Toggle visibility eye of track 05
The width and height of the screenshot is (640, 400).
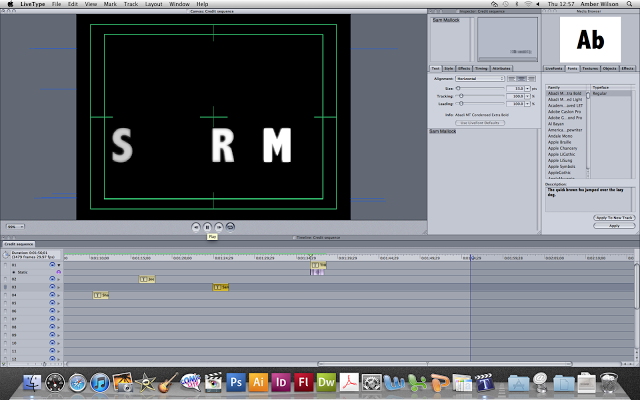(x=52, y=303)
